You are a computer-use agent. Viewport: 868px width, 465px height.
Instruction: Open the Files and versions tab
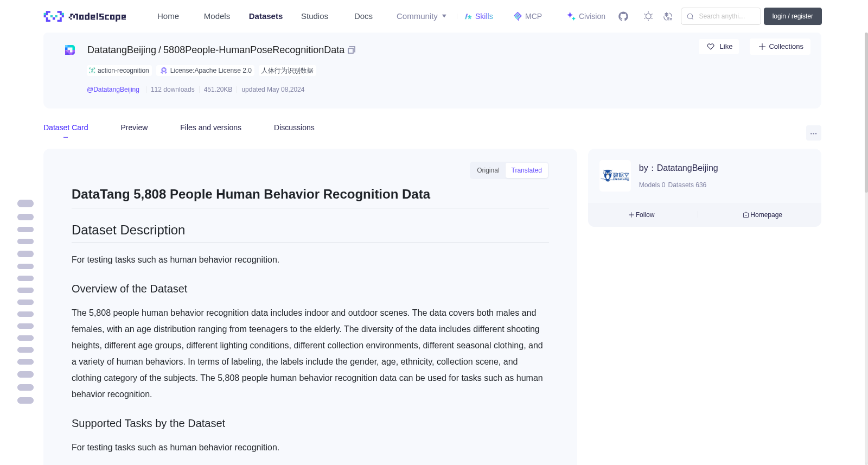click(x=210, y=128)
